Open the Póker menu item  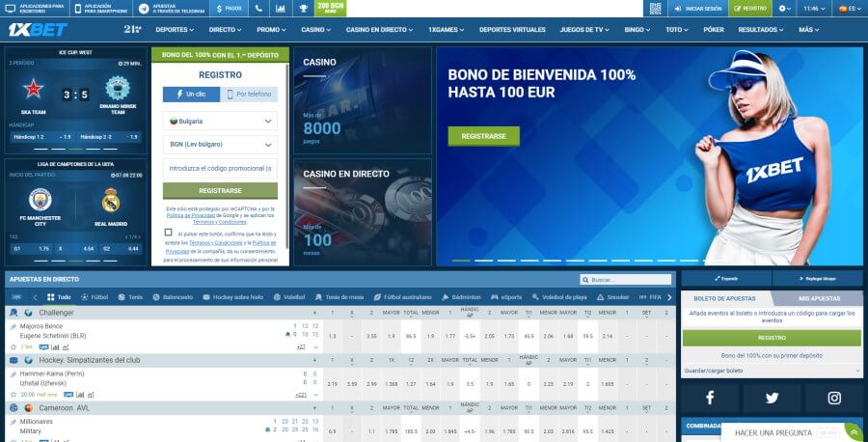(x=714, y=30)
